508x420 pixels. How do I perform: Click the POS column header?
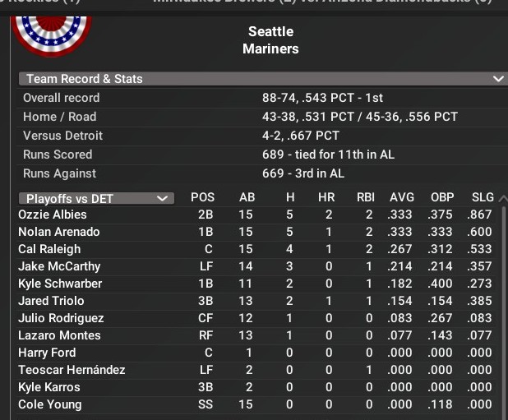point(202,198)
